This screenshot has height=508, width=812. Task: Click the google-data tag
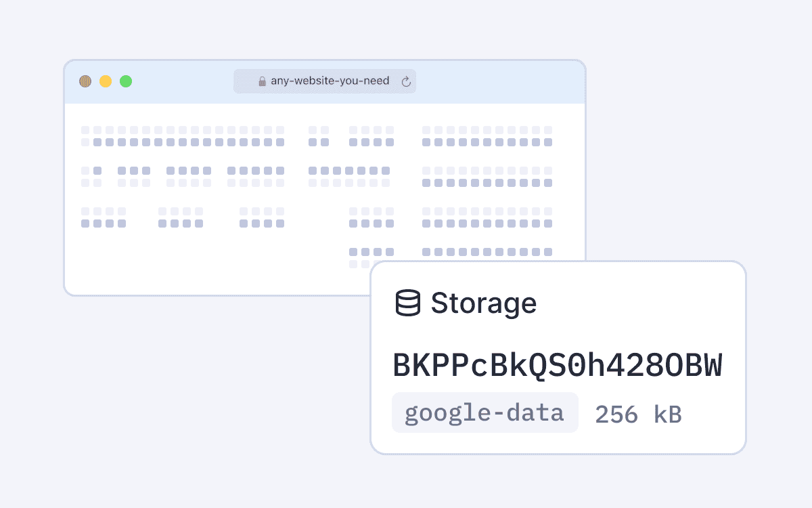point(485,412)
